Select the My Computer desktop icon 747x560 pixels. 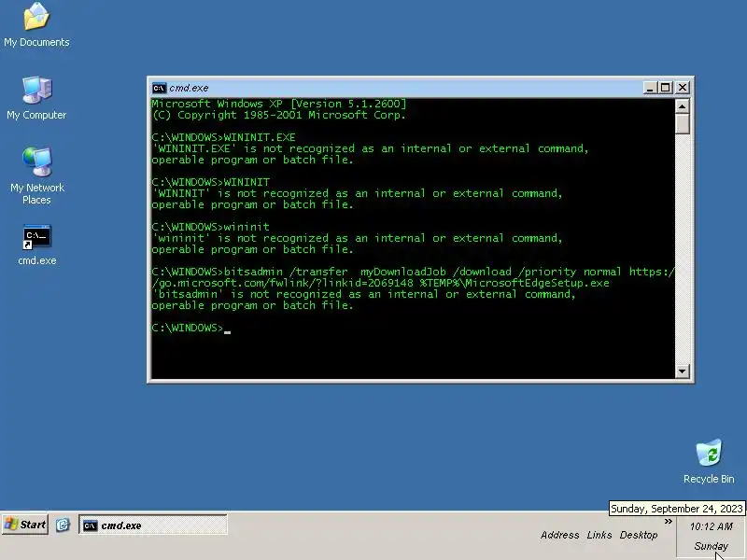[36, 98]
